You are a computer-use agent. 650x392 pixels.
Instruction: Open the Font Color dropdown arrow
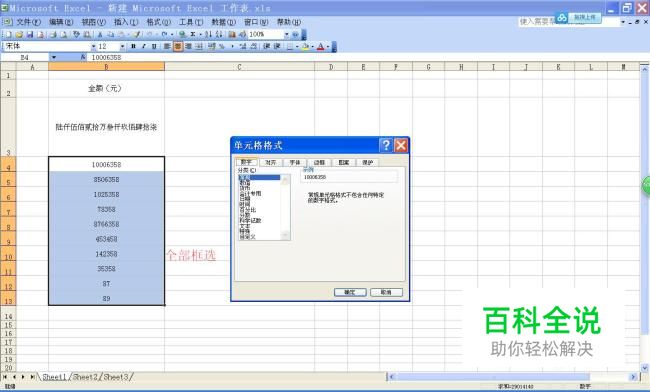[x=327, y=47]
